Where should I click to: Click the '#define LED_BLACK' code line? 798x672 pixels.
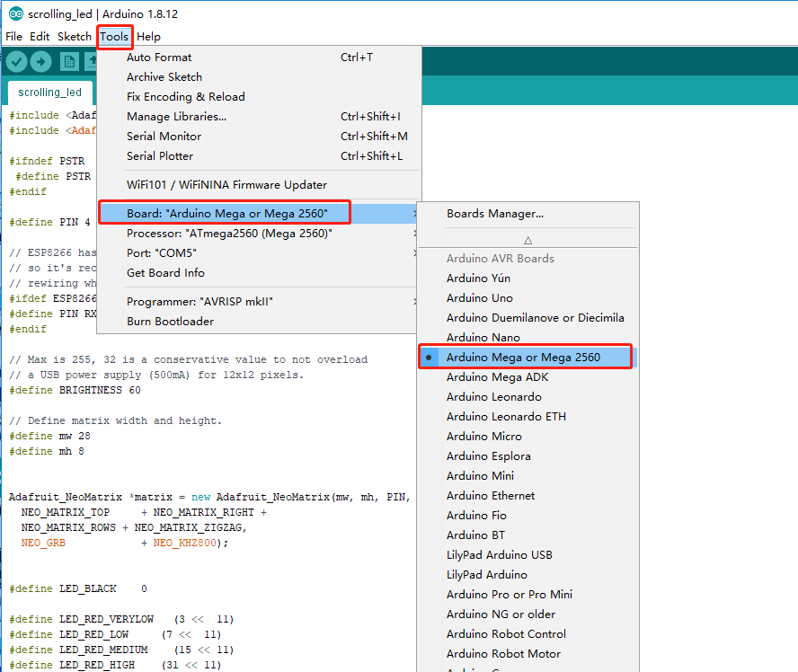pos(78,588)
